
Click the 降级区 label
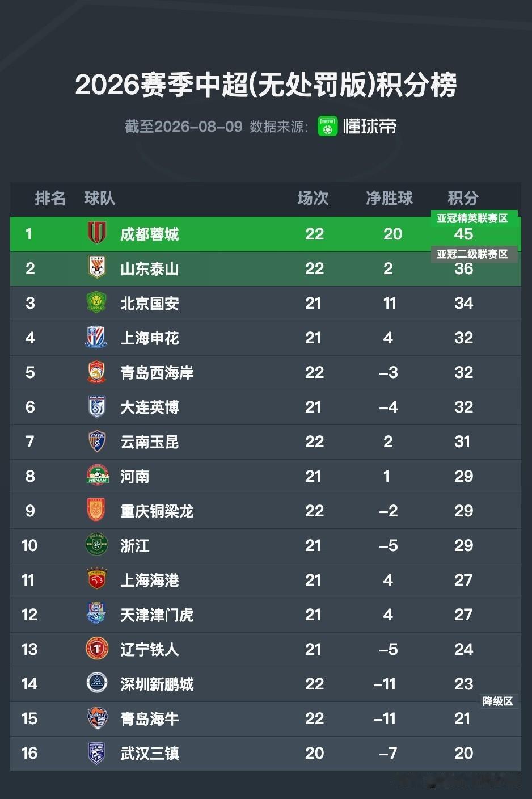[497, 701]
